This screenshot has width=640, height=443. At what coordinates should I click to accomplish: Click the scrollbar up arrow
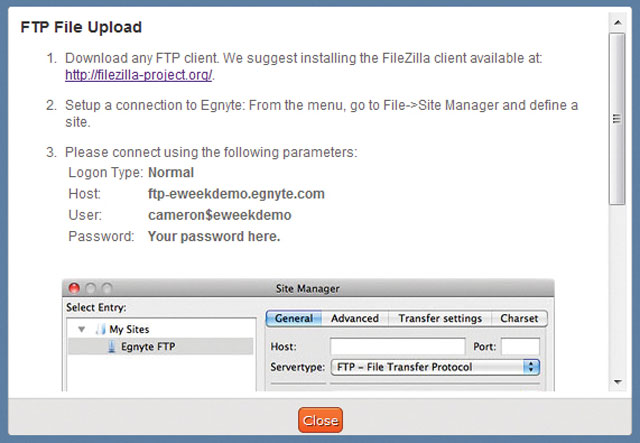click(618, 22)
